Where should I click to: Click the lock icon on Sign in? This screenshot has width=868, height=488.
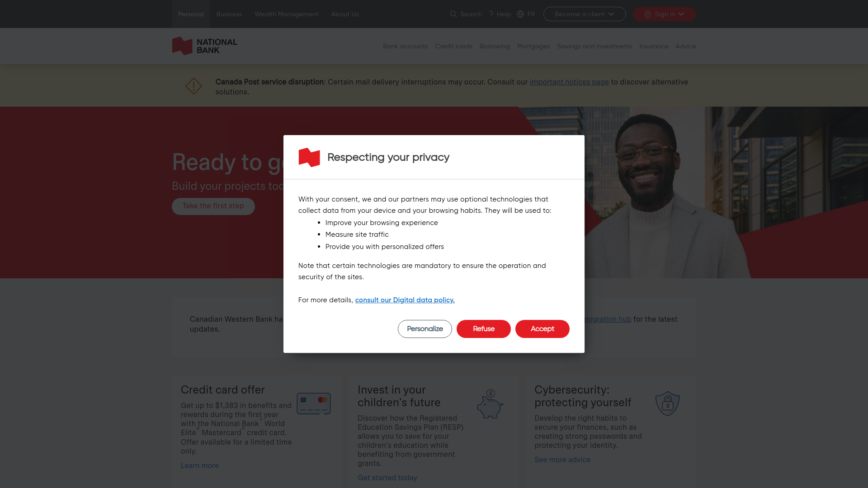(648, 14)
